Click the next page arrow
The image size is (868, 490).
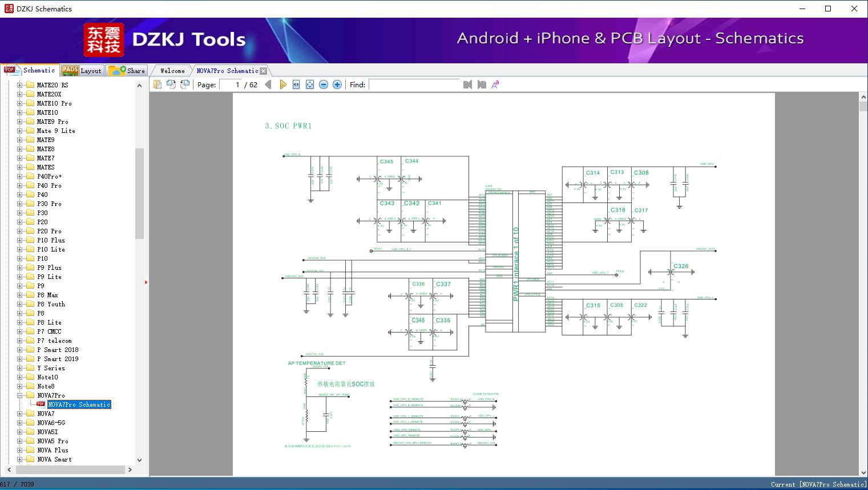282,84
